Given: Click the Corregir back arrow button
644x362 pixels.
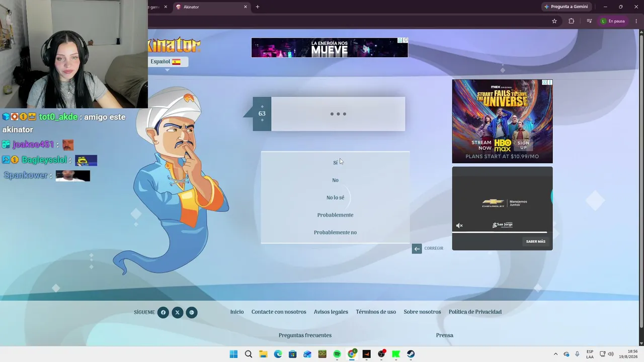Looking at the screenshot, I should coord(417,248).
